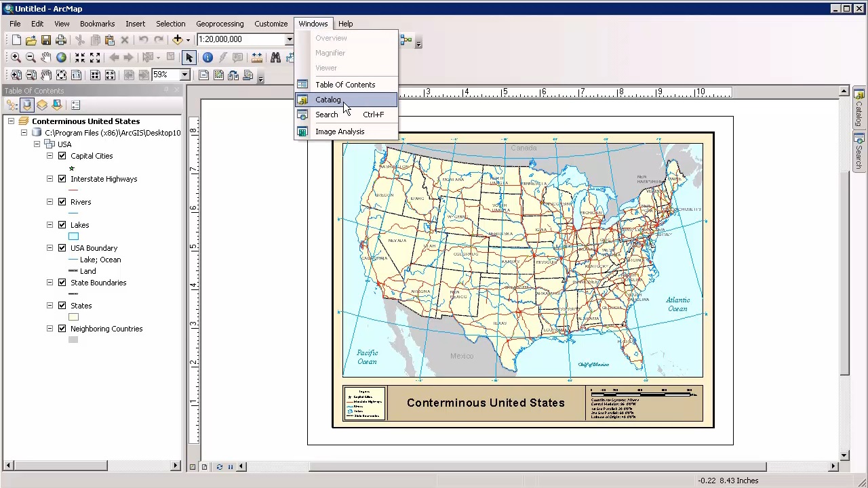868x488 pixels.
Task: Collapse the Rivers layer legend
Action: [50, 202]
